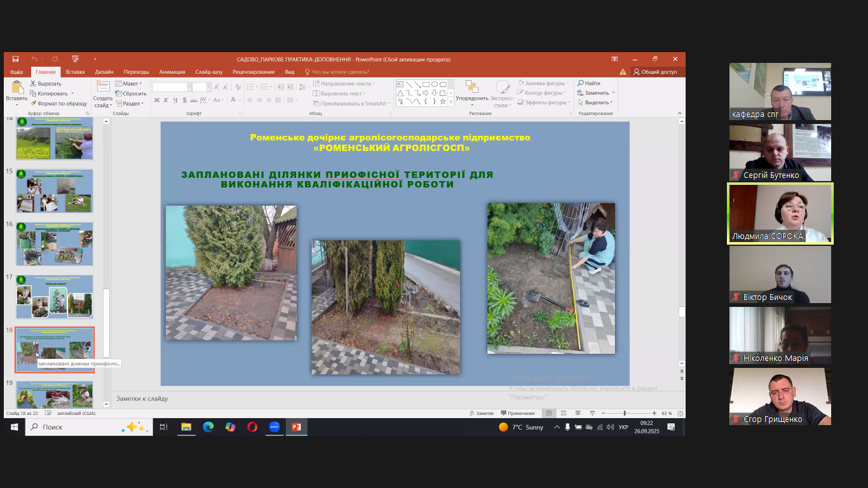Click the Общий доступ share button
This screenshot has width=868, height=488.
click(x=655, y=72)
